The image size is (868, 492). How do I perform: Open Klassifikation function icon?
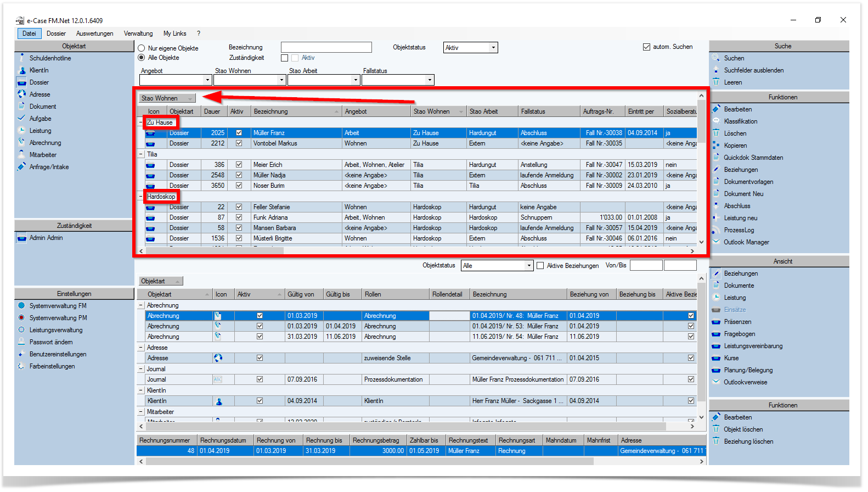(x=716, y=121)
